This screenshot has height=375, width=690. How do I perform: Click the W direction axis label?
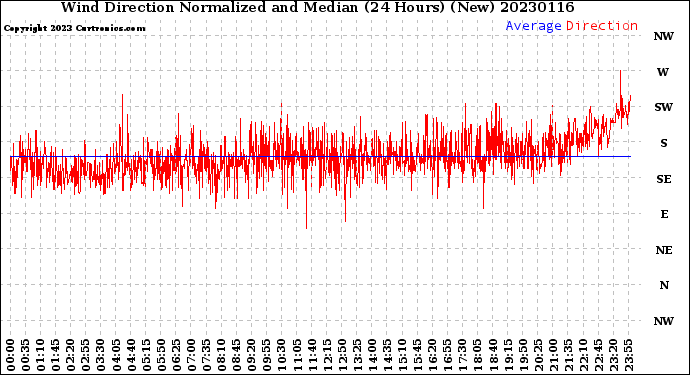pyautogui.click(x=663, y=72)
